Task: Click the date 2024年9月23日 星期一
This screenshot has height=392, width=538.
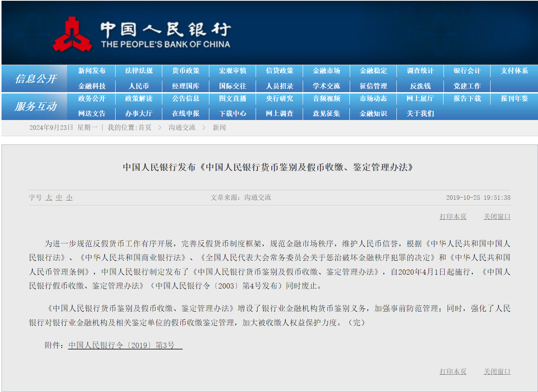Action: (63, 128)
